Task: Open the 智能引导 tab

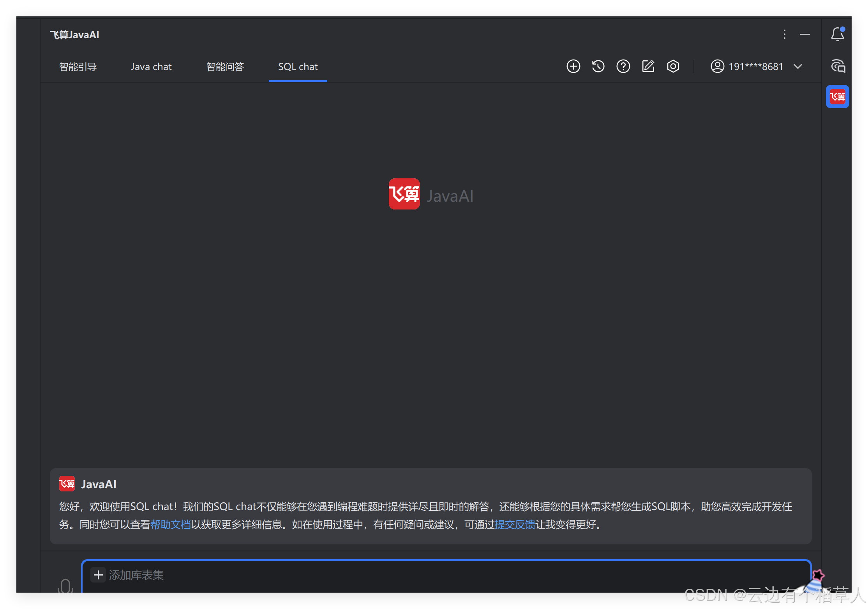Action: coord(78,67)
